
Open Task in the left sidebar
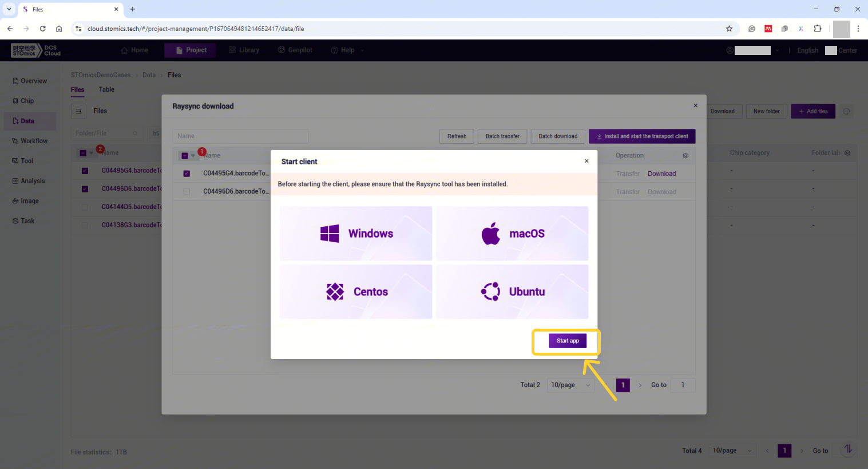click(x=30, y=221)
